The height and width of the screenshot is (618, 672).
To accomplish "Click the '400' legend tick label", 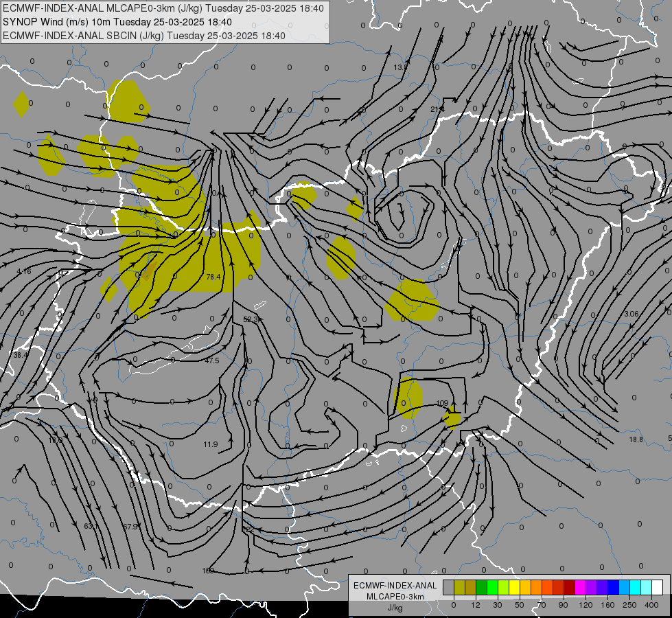I will [x=651, y=605].
